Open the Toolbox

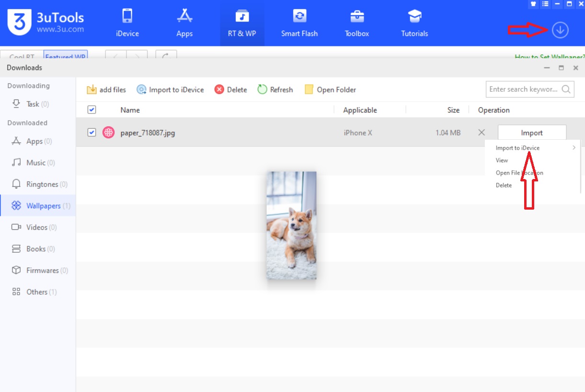point(357,23)
